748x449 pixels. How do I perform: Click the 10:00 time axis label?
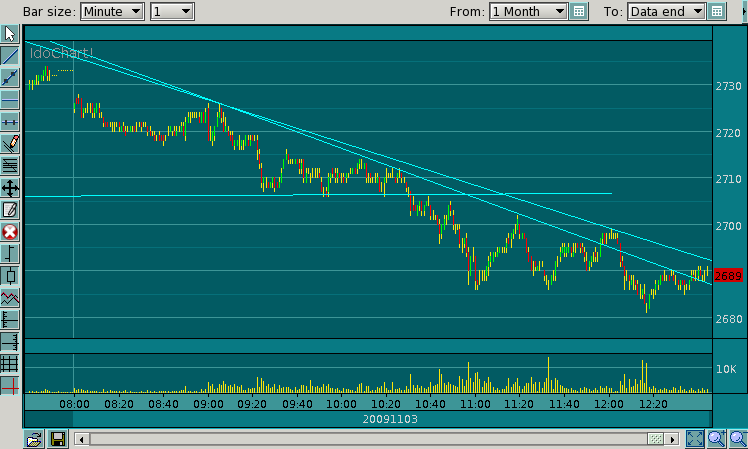click(x=341, y=404)
